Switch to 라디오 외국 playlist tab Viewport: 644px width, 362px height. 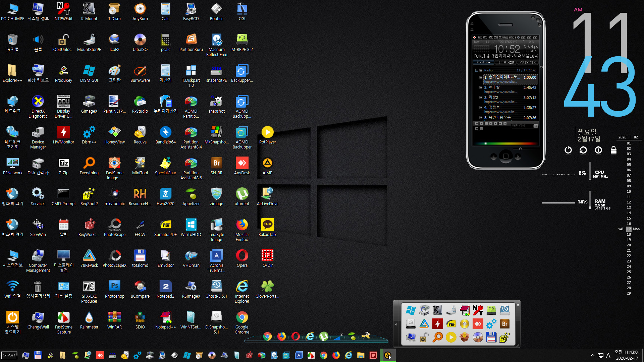[528, 62]
